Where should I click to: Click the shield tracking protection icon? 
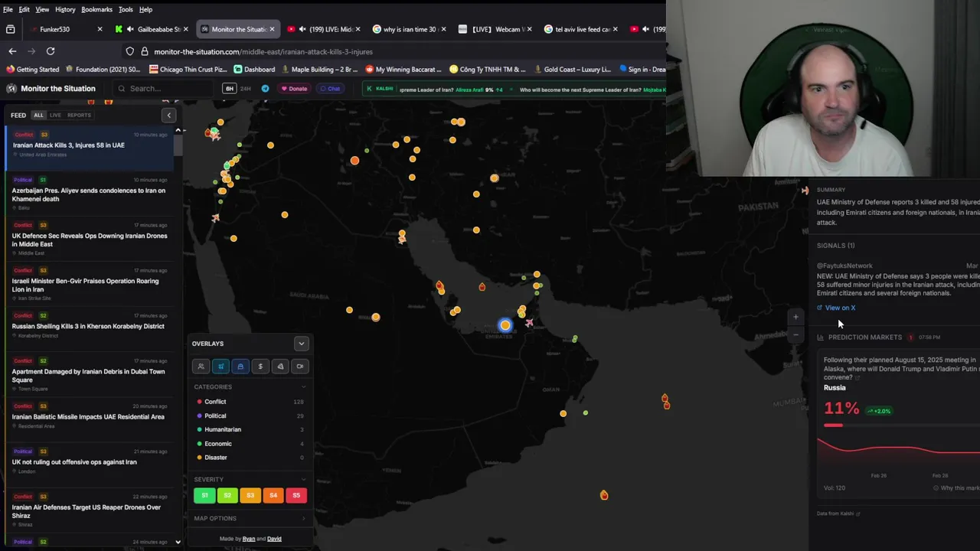[x=130, y=51]
